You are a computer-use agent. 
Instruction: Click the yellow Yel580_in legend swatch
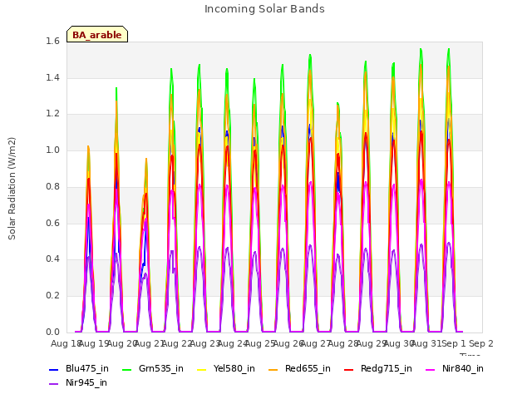[201, 369]
